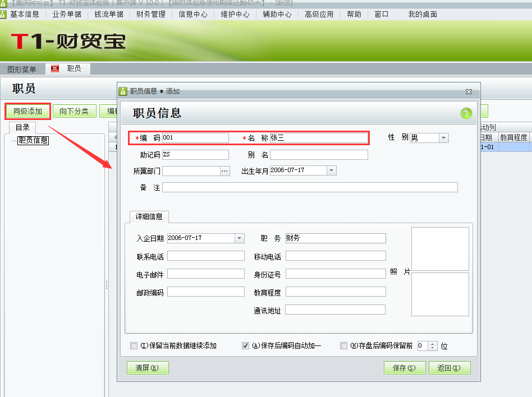532x397 pixels.
Task: Uncheck 保存后编码自动加一 checkbox
Action: (x=245, y=345)
